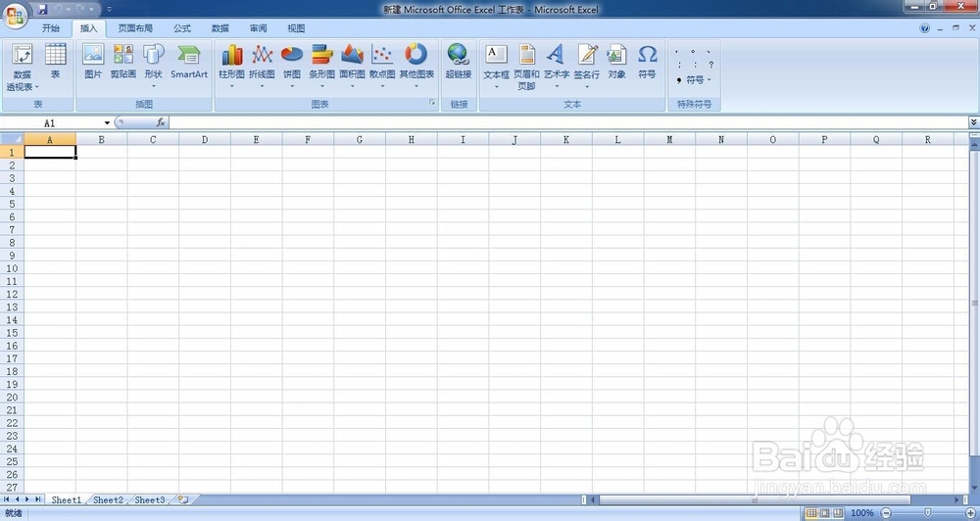Switch to Page Layout view in status bar
Image resolution: width=980 pixels, height=521 pixels.
[x=824, y=513]
